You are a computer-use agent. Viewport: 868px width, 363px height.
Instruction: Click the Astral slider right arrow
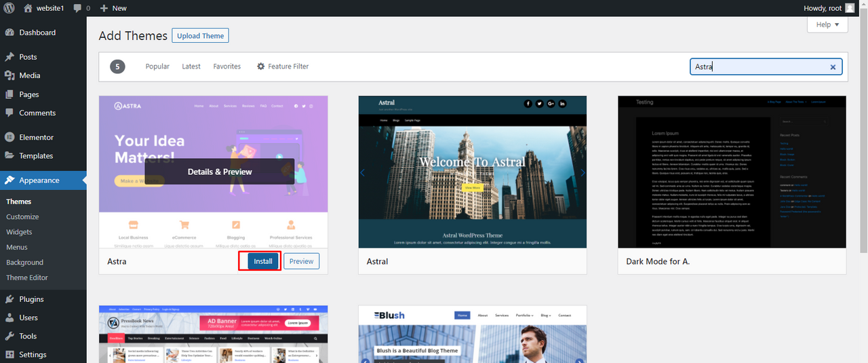click(x=583, y=173)
